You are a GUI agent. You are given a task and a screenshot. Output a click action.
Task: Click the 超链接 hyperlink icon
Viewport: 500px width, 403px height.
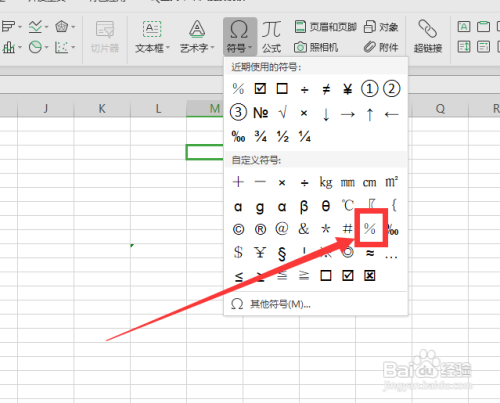tap(428, 37)
